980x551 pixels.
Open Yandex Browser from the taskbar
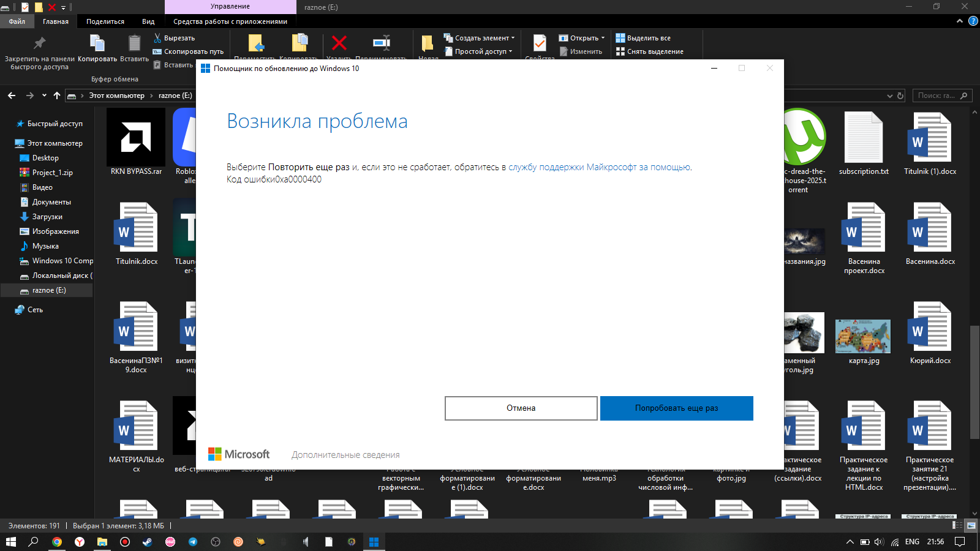[x=80, y=542]
